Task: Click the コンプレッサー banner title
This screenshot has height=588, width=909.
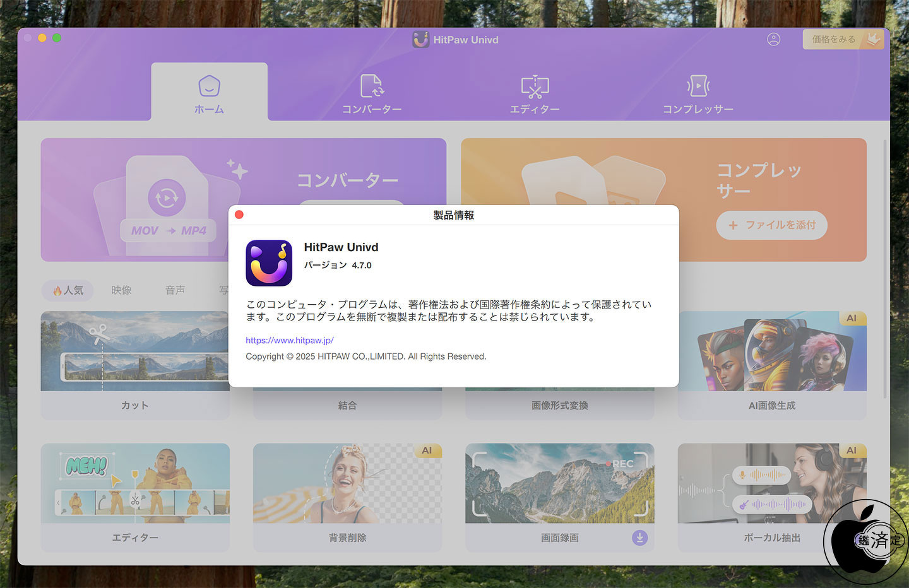Action: pos(759,180)
